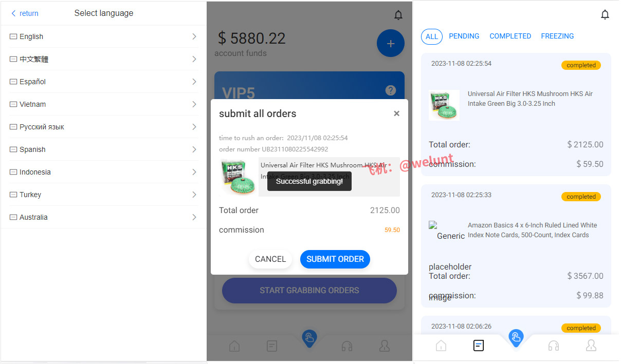
Task: Open customer support headset icon on right
Action: pyautogui.click(x=554, y=346)
